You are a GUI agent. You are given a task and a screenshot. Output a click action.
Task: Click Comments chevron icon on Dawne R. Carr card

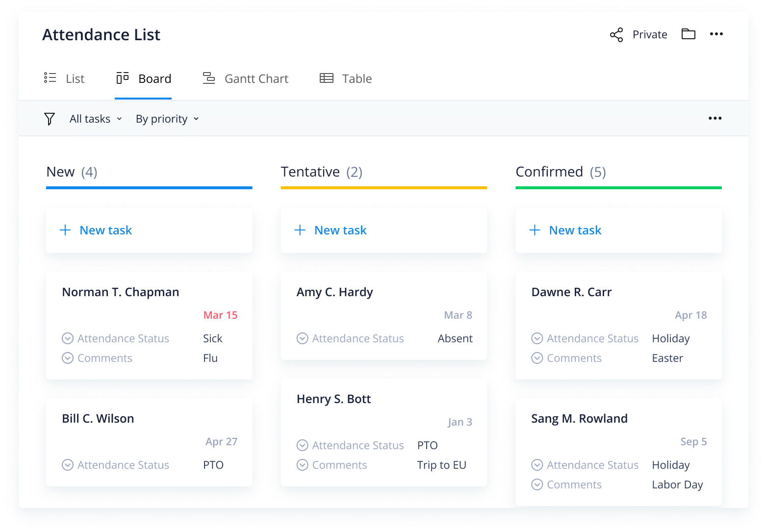click(x=537, y=358)
